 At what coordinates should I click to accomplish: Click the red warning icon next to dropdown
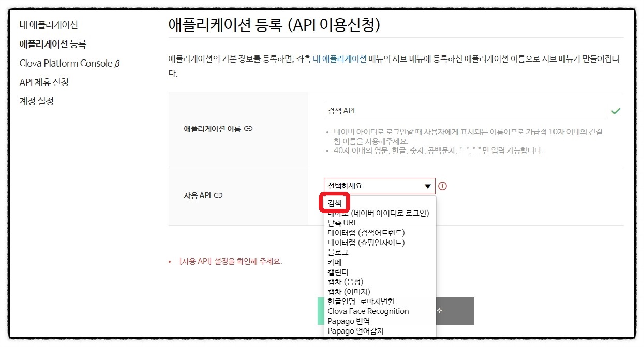[442, 186]
